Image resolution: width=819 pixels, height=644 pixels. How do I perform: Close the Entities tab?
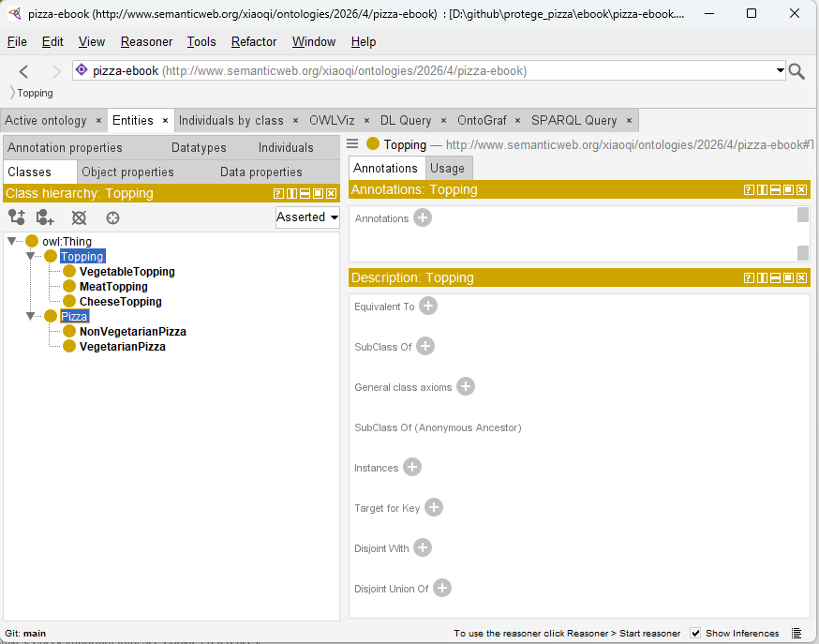pos(165,121)
